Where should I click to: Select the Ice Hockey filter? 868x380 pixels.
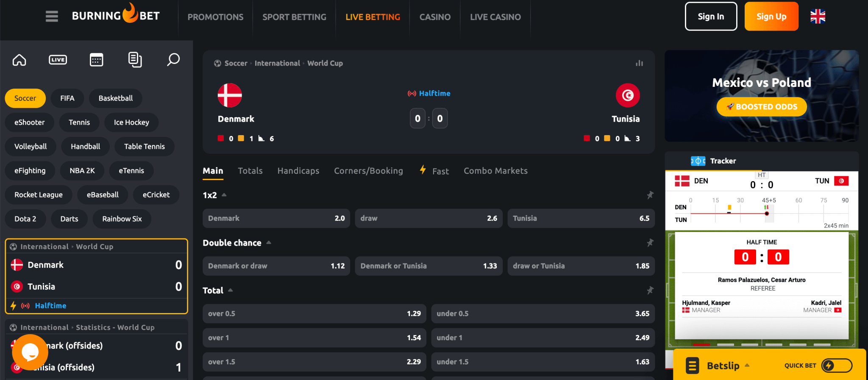tap(131, 122)
